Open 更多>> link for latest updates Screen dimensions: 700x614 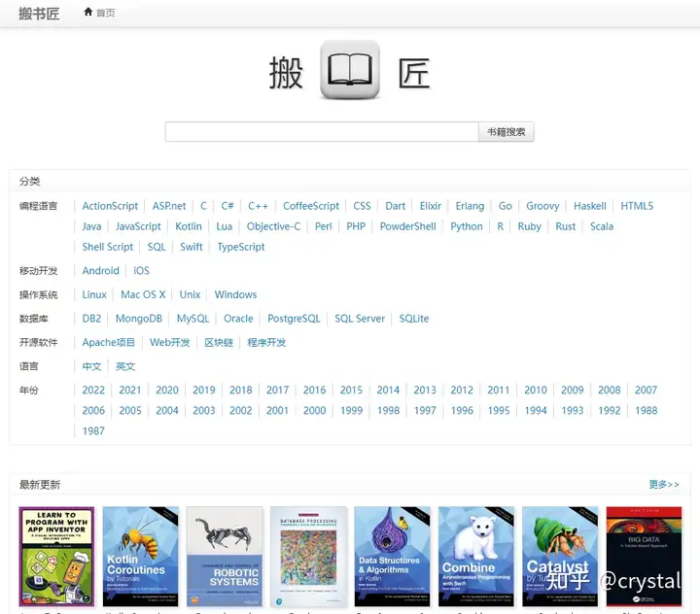point(664,485)
